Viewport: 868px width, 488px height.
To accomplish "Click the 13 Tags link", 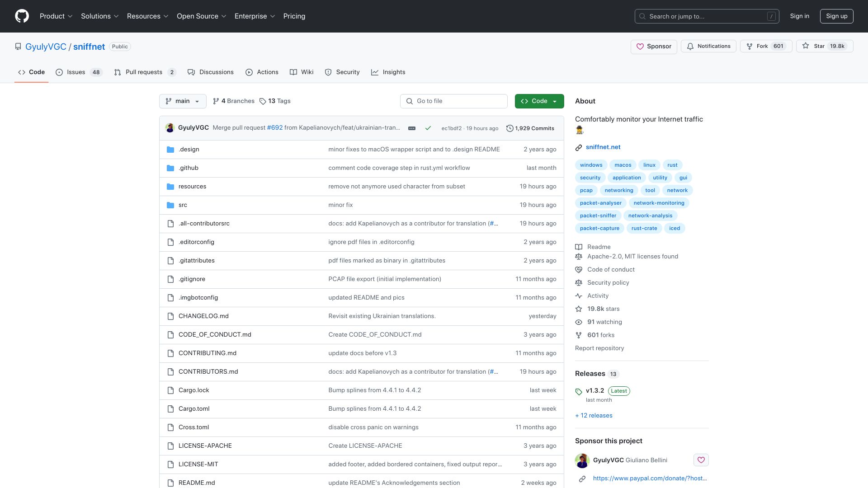I will [275, 101].
